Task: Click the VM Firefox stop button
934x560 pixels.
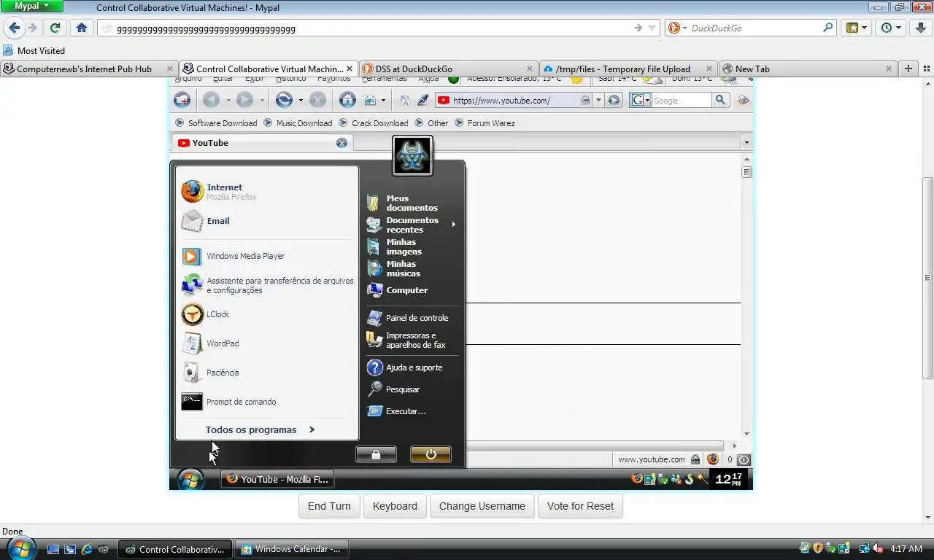Action: click(317, 100)
